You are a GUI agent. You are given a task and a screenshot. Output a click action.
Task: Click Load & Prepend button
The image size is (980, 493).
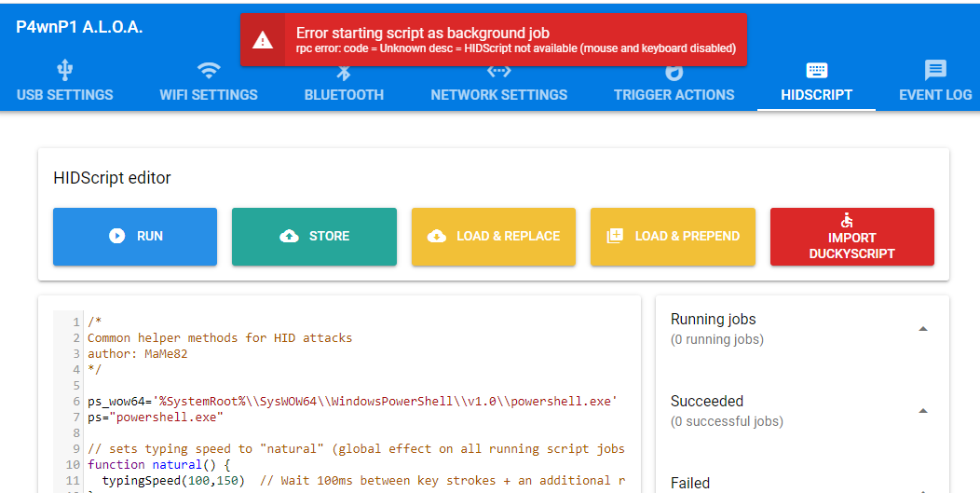pyautogui.click(x=673, y=237)
